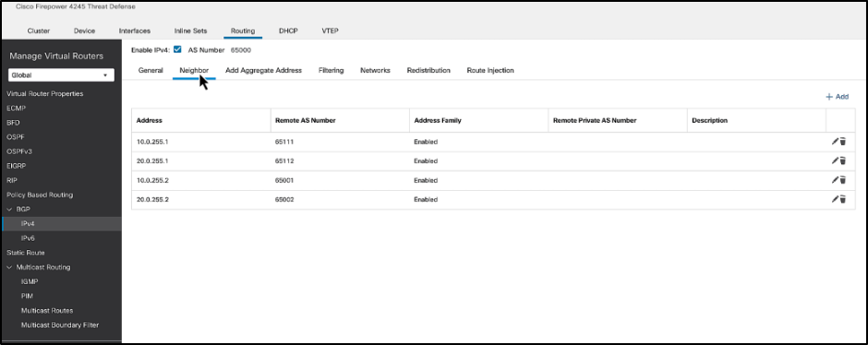The height and width of the screenshot is (345, 868).
Task: Open Static Route in sidebar
Action: 26,253
